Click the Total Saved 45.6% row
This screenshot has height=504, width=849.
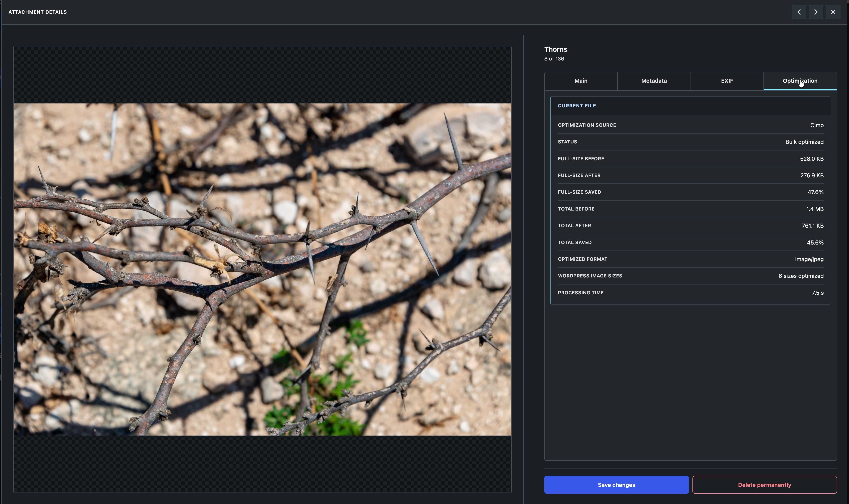pyautogui.click(x=690, y=243)
